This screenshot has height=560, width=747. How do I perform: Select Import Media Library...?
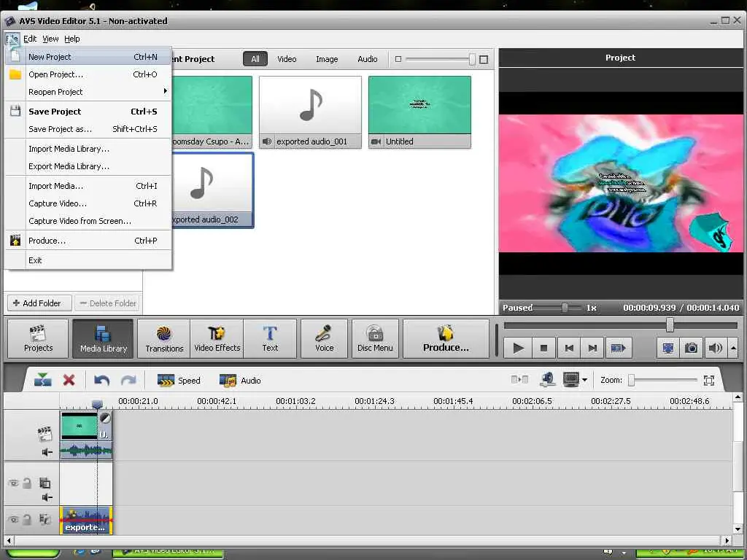pyautogui.click(x=88, y=149)
